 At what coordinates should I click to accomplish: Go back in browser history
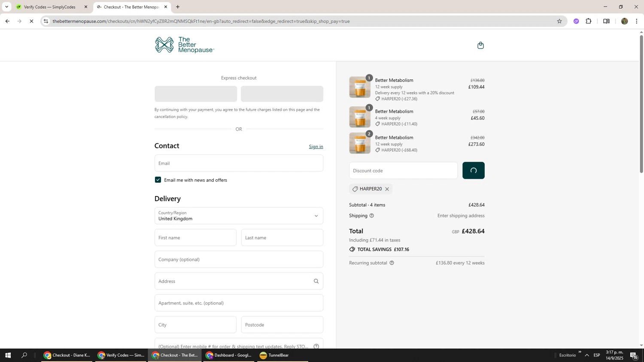(x=7, y=21)
